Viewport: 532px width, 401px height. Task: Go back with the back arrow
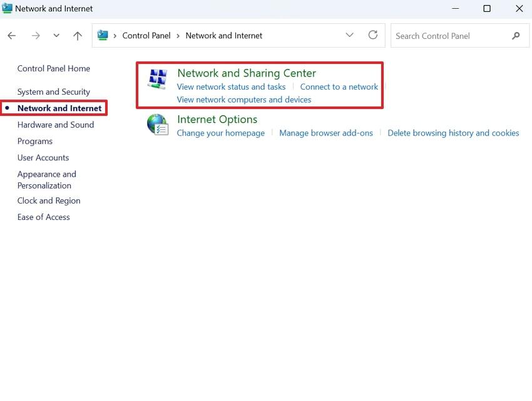tap(11, 36)
